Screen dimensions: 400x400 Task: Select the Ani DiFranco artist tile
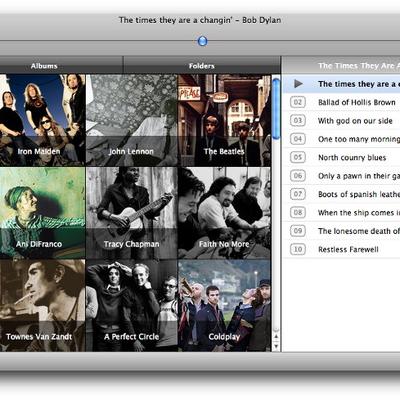point(42,213)
